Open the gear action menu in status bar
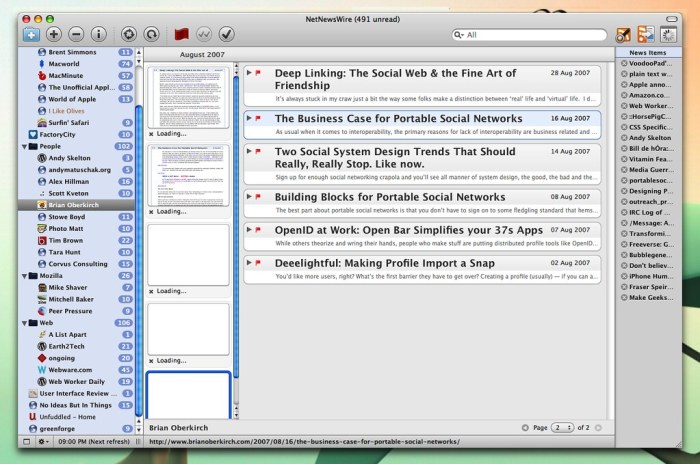700x464 pixels. tap(43, 442)
